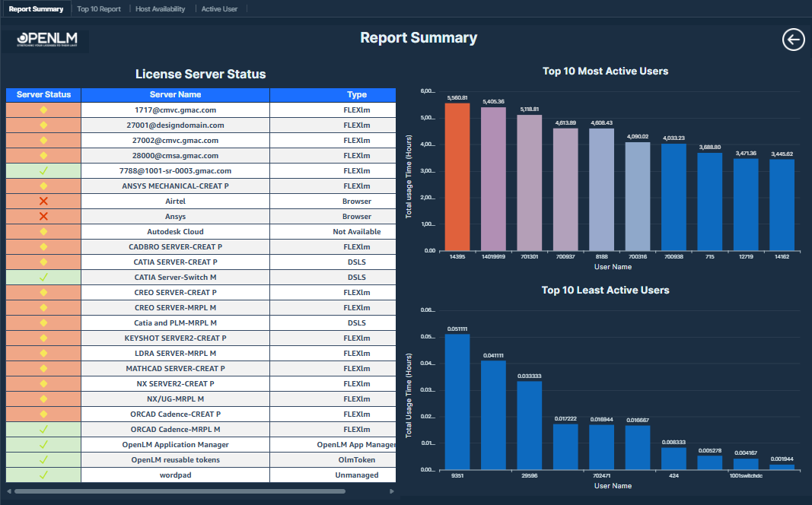812x505 pixels.
Task: Open the Host Availability tab
Action: click(x=161, y=8)
